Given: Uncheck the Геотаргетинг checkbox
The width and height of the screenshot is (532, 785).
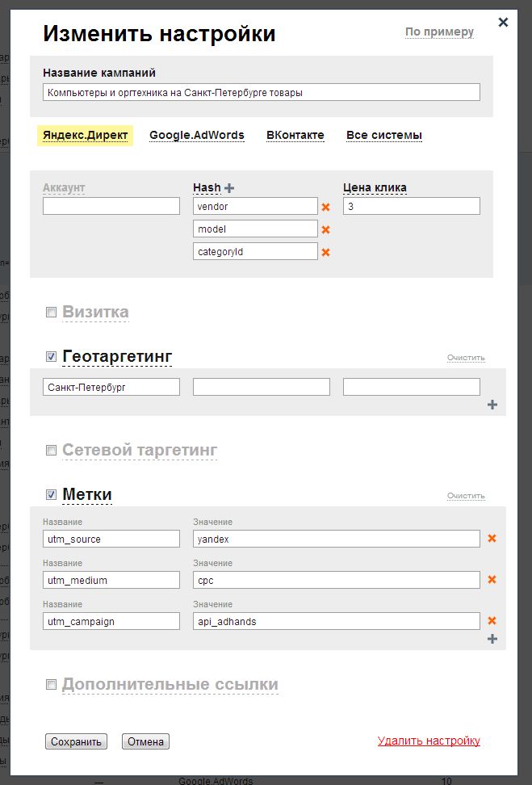Looking at the screenshot, I should 51,357.
